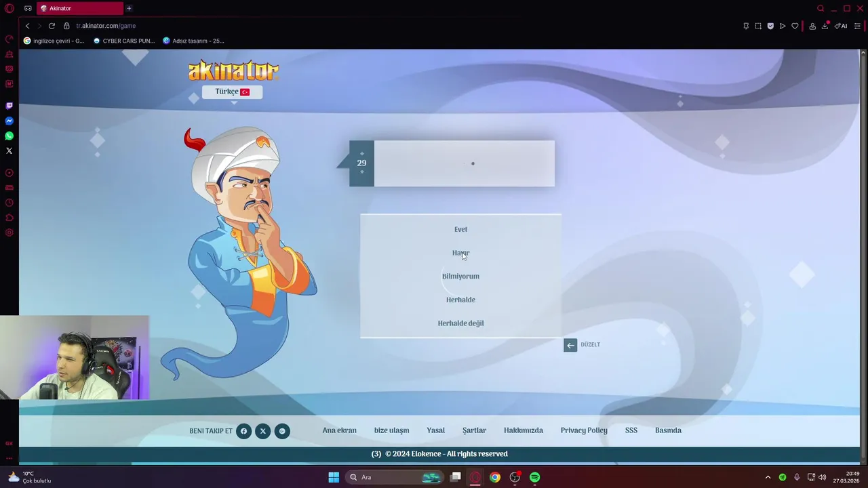
Task: Click the DÜZELT back arrow icon
Action: (x=570, y=345)
